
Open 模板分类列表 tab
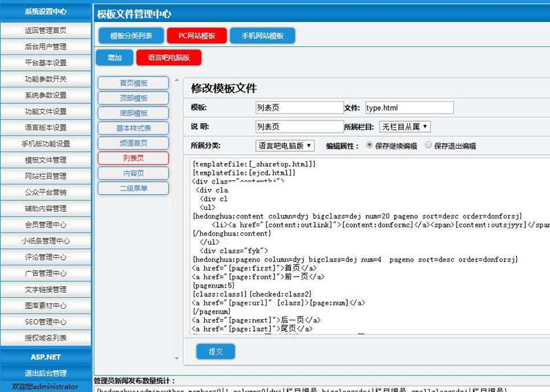[x=131, y=36]
